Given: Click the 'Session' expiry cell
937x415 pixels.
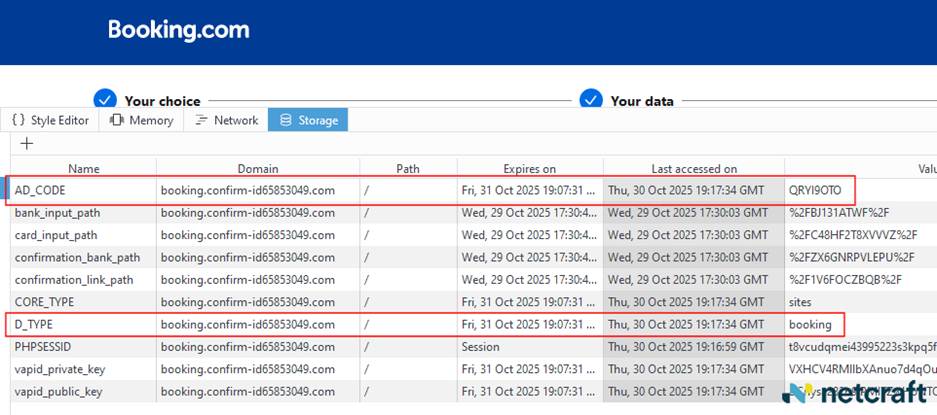Looking at the screenshot, I should [480, 347].
